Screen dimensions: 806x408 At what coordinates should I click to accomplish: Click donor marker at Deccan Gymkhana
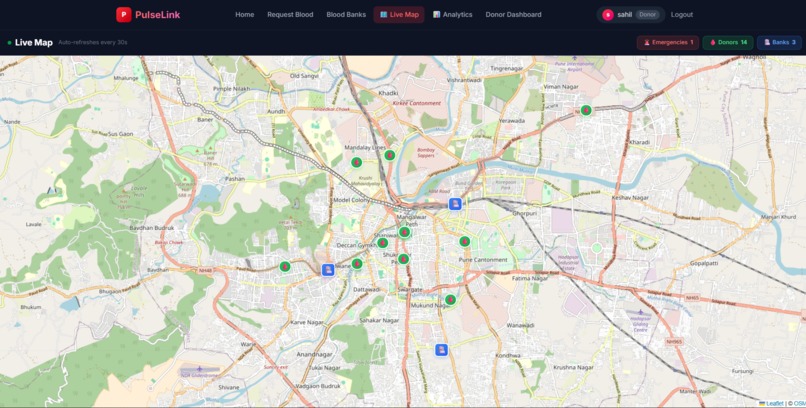382,243
